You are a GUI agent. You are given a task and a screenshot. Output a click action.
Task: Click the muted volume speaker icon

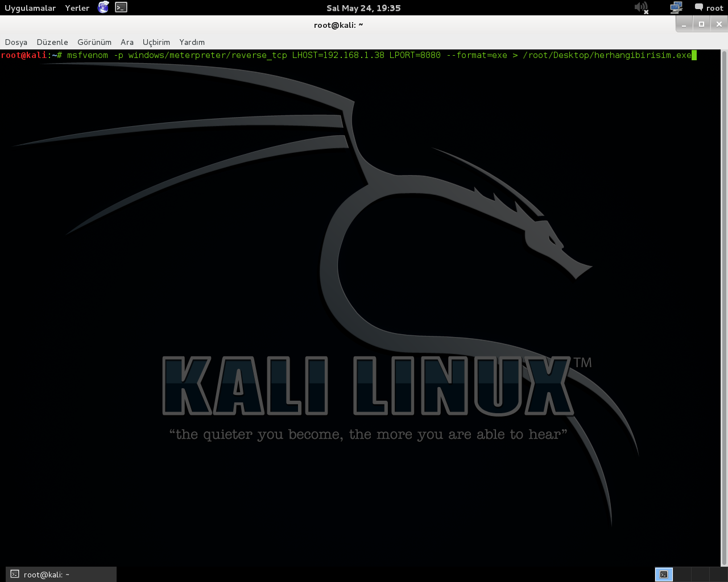(642, 7)
